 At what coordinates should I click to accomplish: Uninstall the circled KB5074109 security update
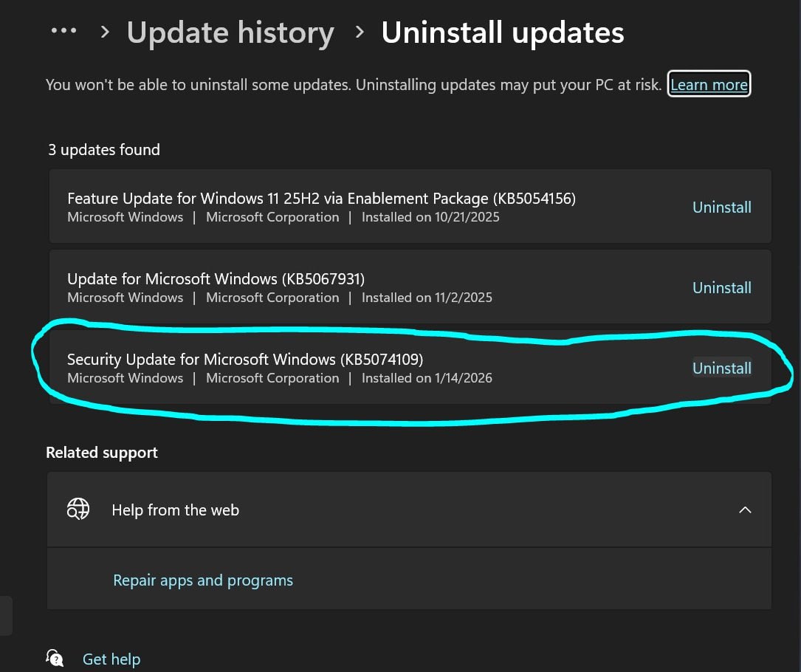(x=721, y=368)
